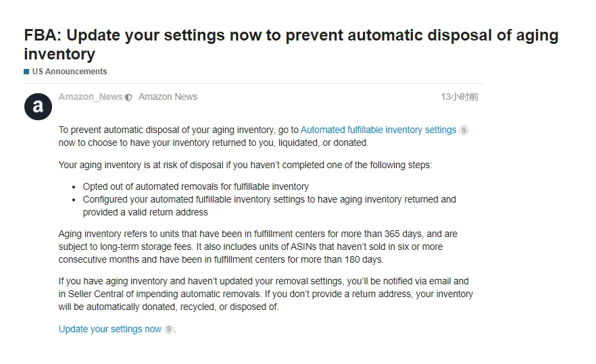Click the Amazon News display name
596x364 pixels.
(168, 97)
